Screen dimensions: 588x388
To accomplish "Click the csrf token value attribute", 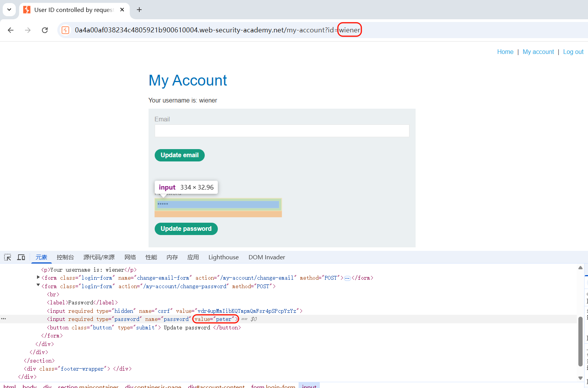I will tap(238, 311).
